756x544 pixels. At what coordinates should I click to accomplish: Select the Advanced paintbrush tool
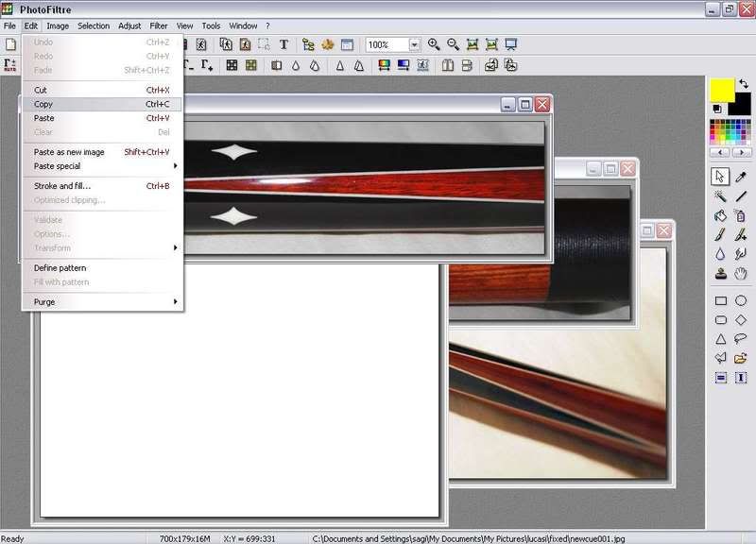741,234
